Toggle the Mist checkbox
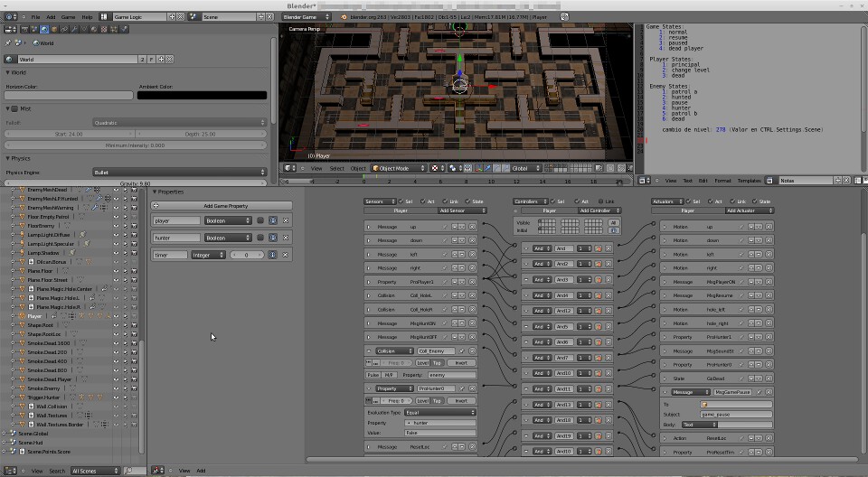The image size is (868, 477). (14, 109)
